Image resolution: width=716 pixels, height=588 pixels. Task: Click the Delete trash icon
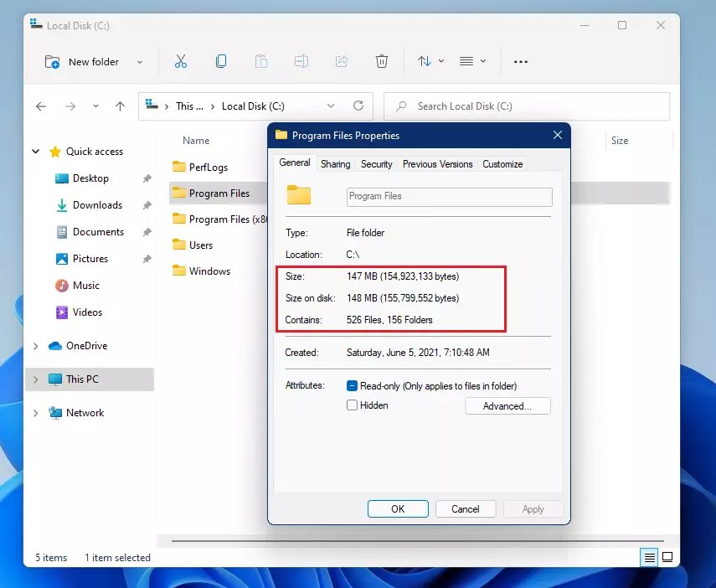[382, 61]
